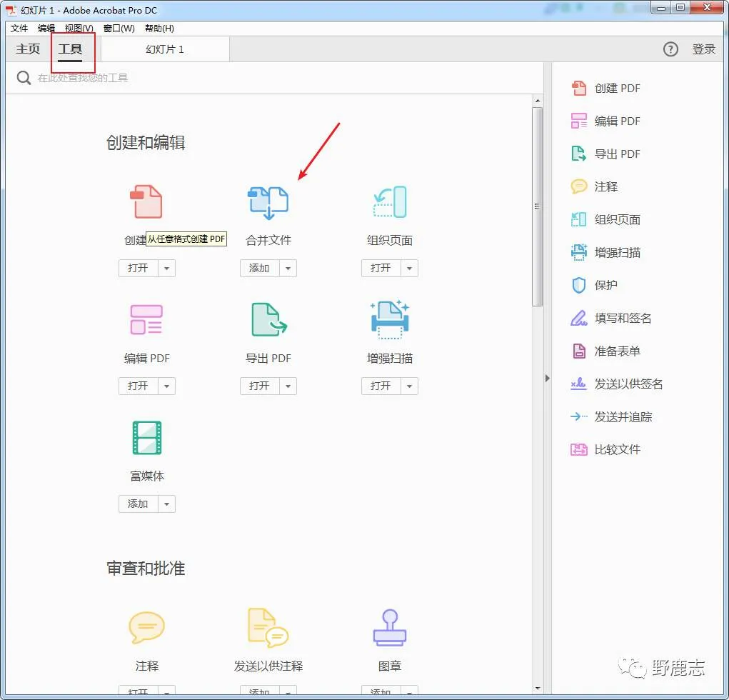Viewport: 729px width, 700px height.
Task: Open 创建 PDF in the right sidebar
Action: tap(605, 88)
